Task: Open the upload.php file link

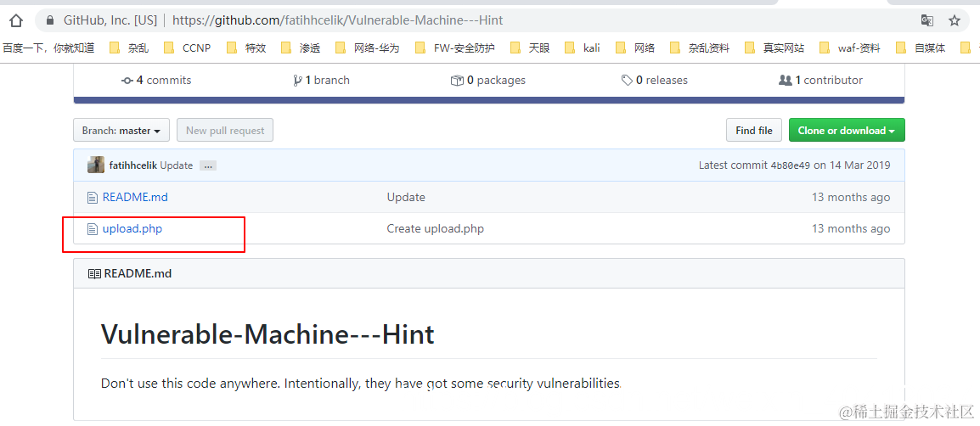Action: pyautogui.click(x=132, y=228)
